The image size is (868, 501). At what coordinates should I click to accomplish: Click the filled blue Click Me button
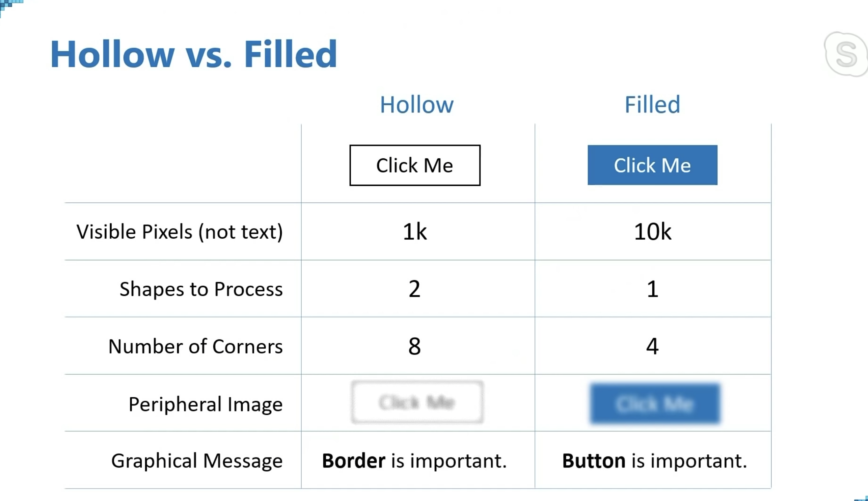coord(652,165)
